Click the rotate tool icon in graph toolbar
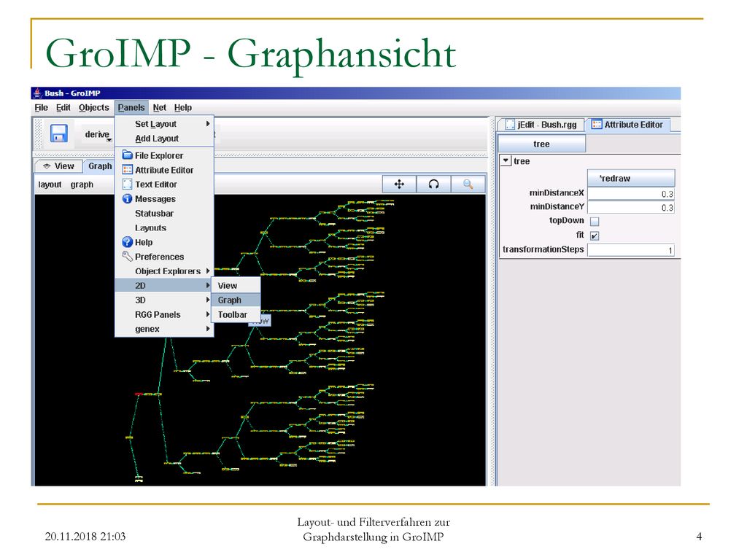Image resolution: width=747 pixels, height=560 pixels. coord(433,184)
